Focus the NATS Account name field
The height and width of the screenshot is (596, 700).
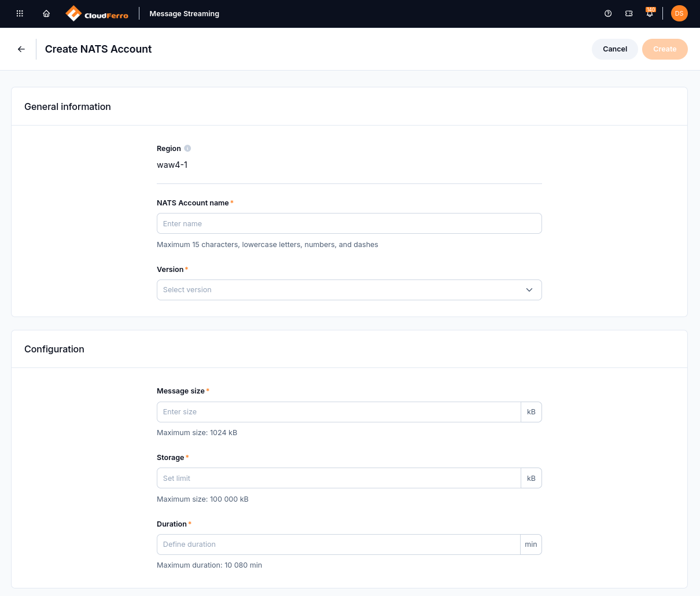pos(349,223)
